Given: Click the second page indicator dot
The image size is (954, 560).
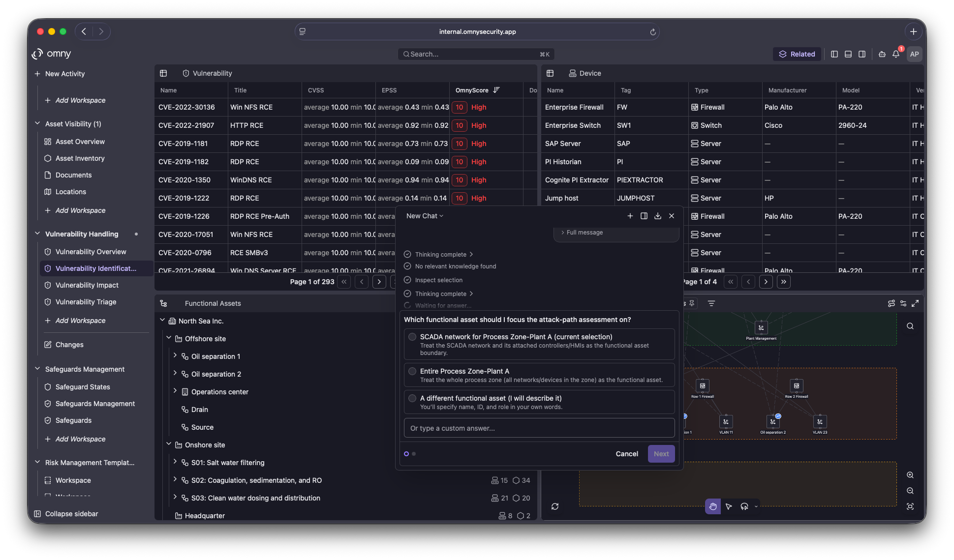Looking at the screenshot, I should 414,454.
